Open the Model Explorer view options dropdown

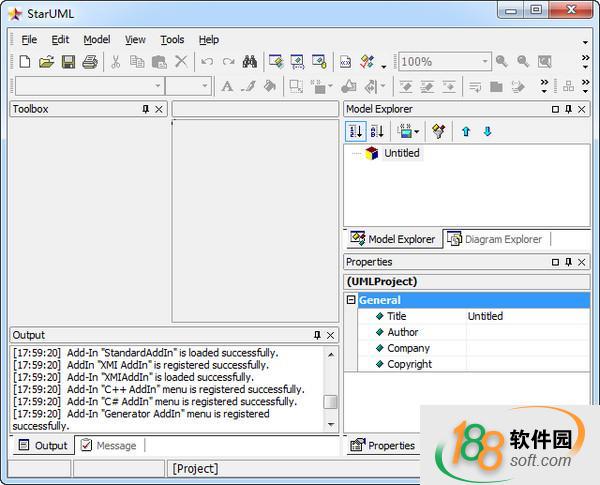click(x=417, y=132)
